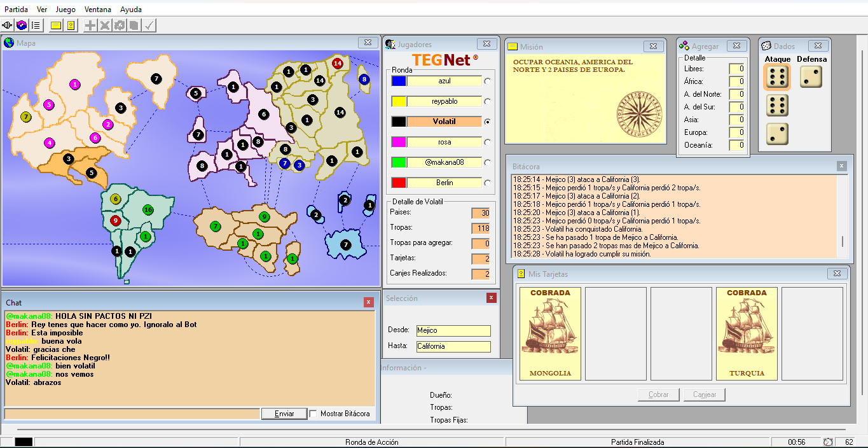Click the gray plus toolbar icon
The height and width of the screenshot is (448, 868).
[91, 25]
